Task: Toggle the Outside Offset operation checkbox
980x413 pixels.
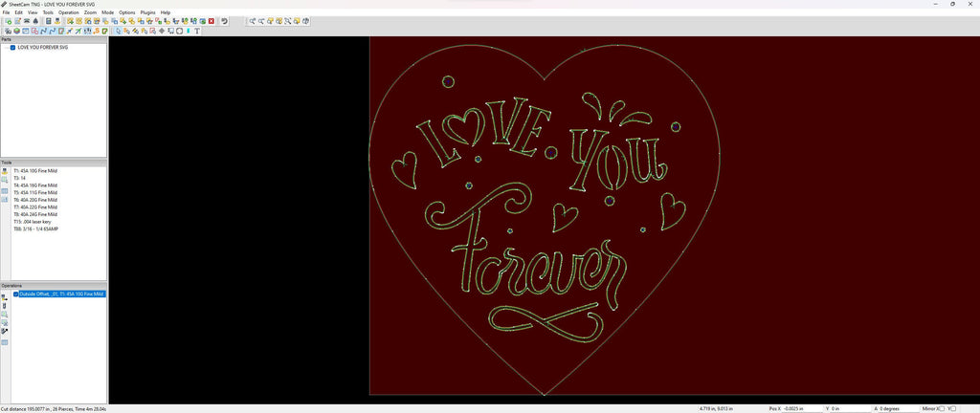Action: click(x=16, y=293)
